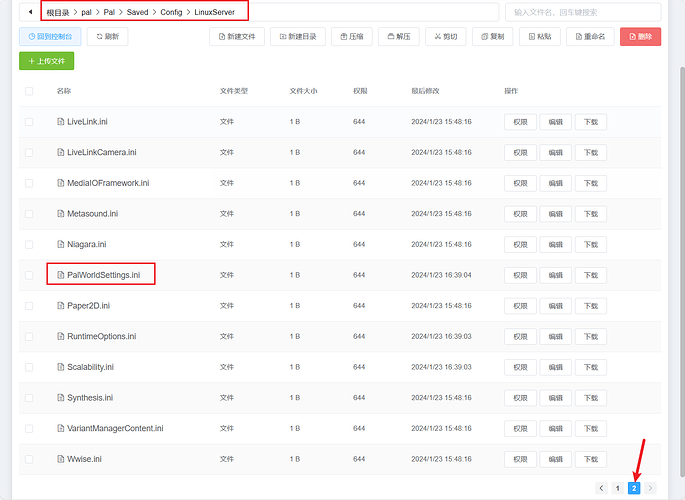Go to the previous page arrow
This screenshot has width=685, height=500.
pos(601,488)
